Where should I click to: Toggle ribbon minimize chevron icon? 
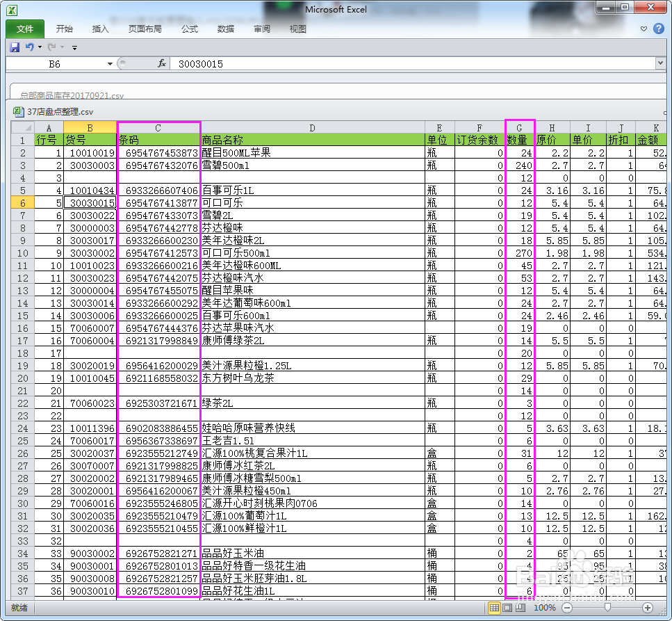[644, 29]
